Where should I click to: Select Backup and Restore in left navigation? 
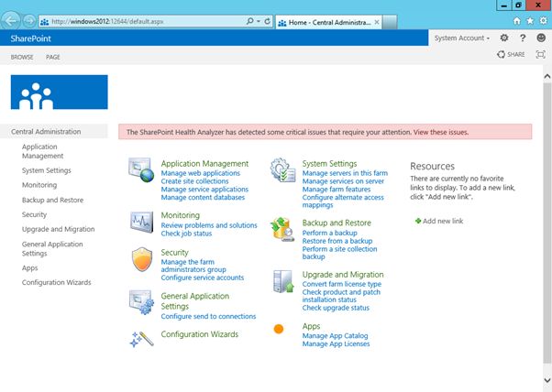pyautogui.click(x=53, y=200)
